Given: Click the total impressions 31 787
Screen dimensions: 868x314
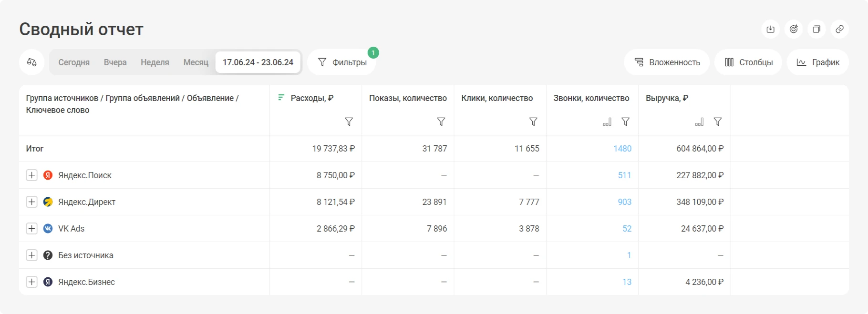Looking at the screenshot, I should coord(434,149).
